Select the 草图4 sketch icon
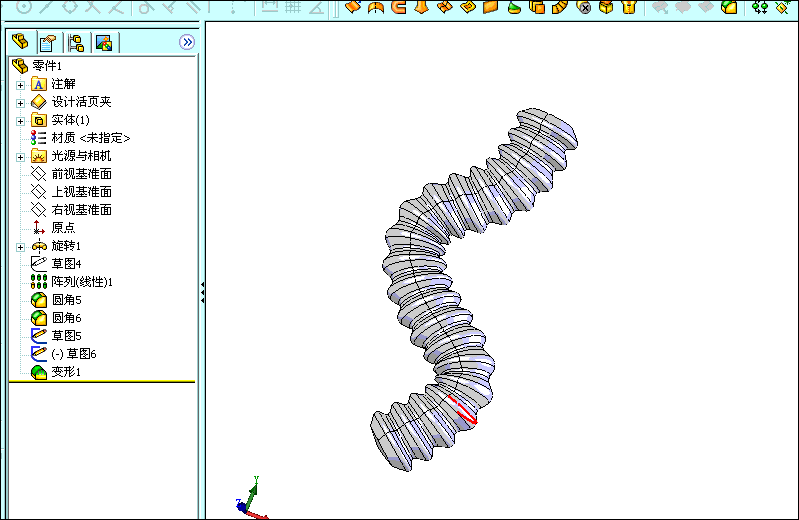The height and width of the screenshot is (520, 799). [39, 264]
